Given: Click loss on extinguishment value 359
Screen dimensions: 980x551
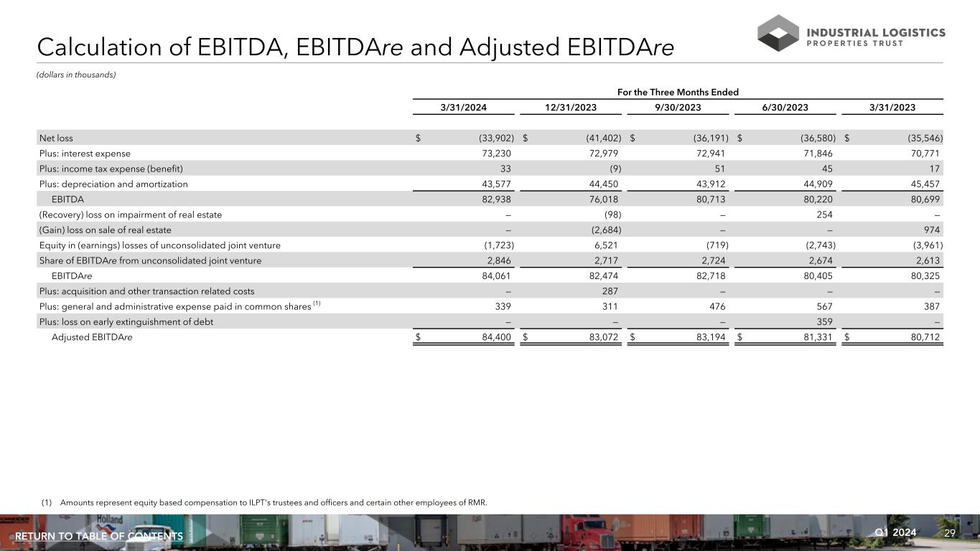Looking at the screenshot, I should [825, 321].
